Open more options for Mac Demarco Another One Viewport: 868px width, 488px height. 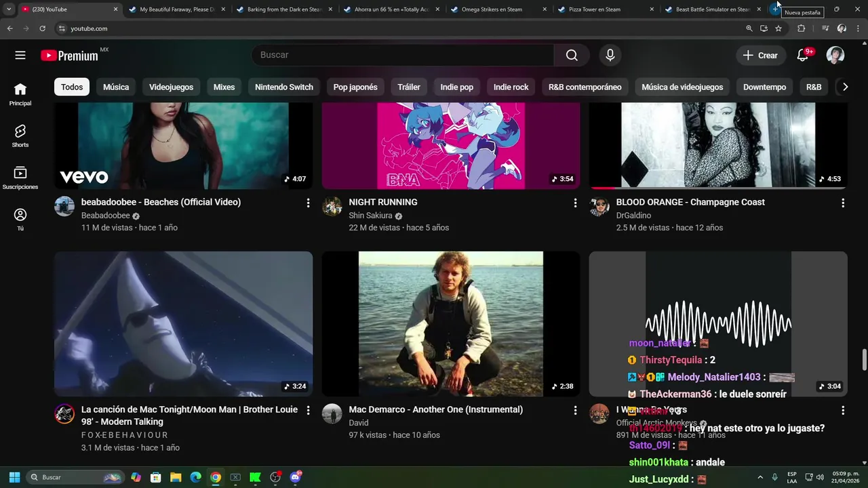click(x=575, y=410)
